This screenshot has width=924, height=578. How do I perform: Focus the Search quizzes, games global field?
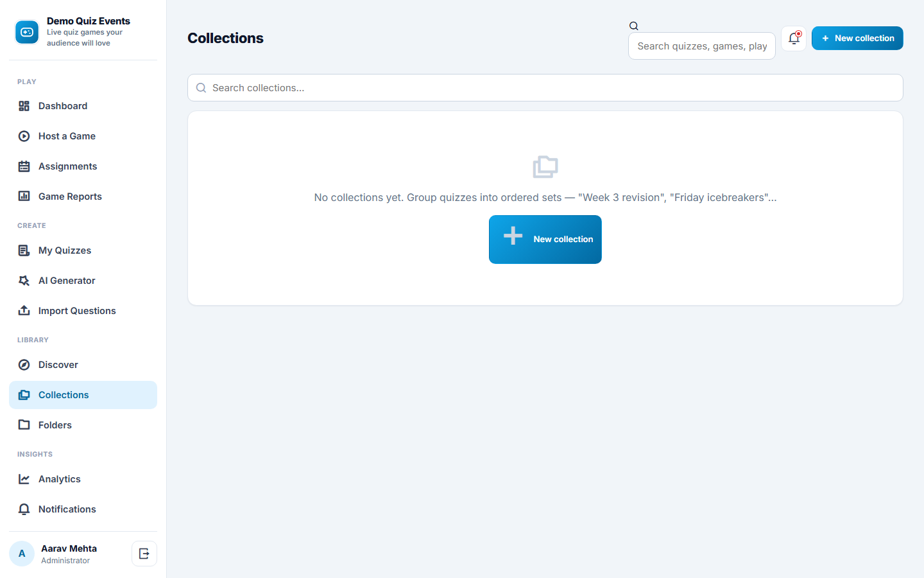[x=702, y=46]
